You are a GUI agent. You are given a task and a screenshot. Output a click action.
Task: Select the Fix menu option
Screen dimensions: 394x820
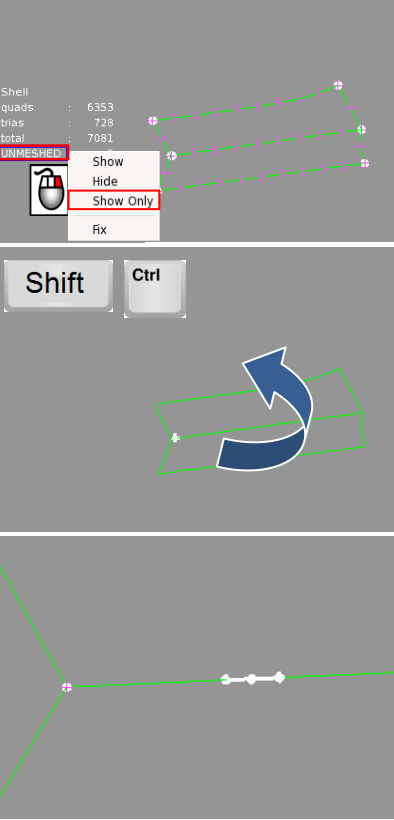[99, 230]
